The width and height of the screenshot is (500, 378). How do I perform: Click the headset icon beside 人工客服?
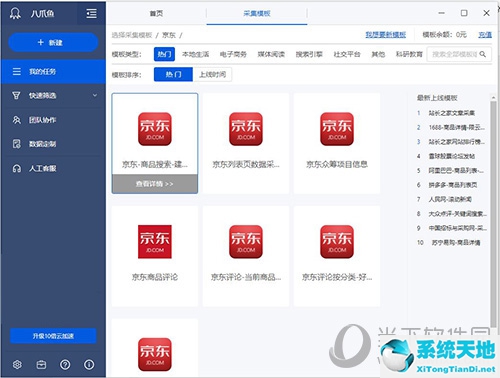16,169
